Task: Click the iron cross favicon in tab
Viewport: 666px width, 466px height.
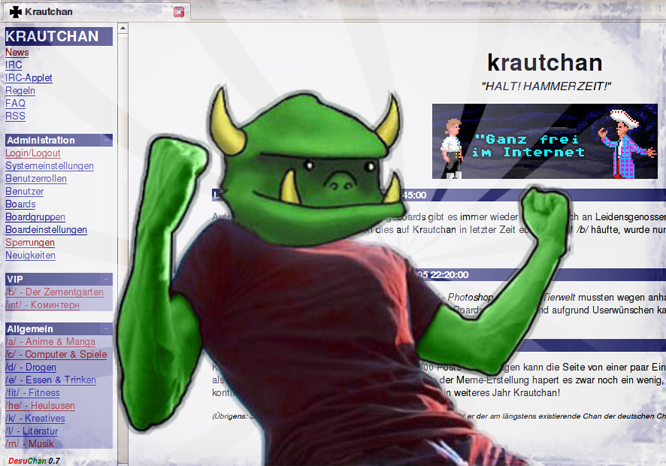Action: point(16,12)
